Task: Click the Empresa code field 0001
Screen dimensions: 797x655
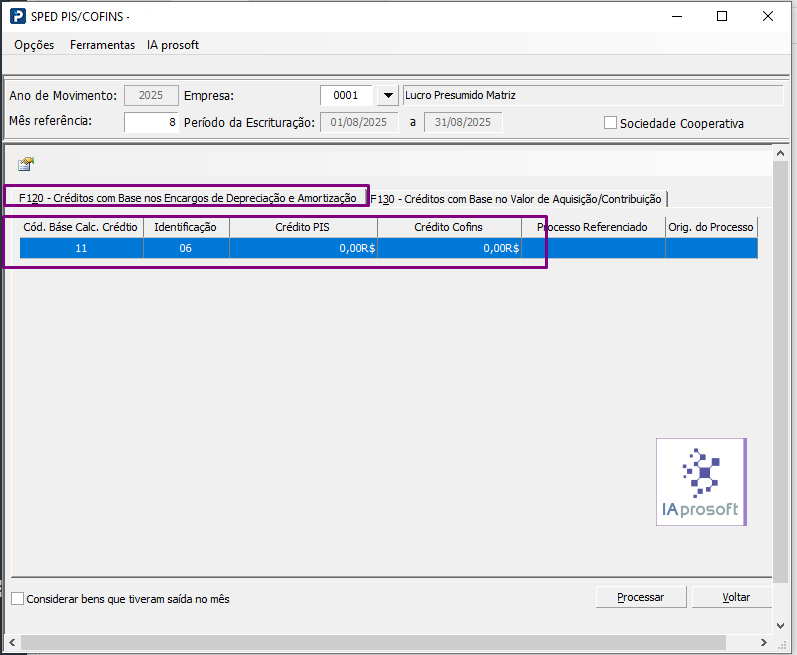Action: [346, 95]
